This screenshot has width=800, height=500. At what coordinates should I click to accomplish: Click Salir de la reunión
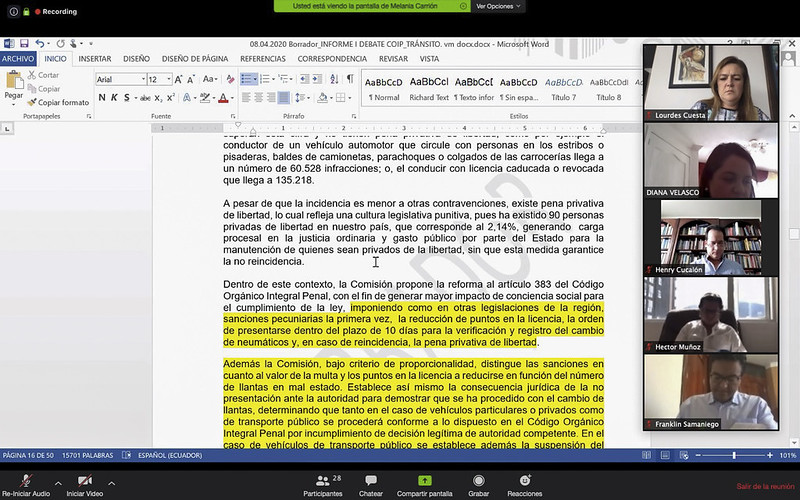[x=765, y=486]
